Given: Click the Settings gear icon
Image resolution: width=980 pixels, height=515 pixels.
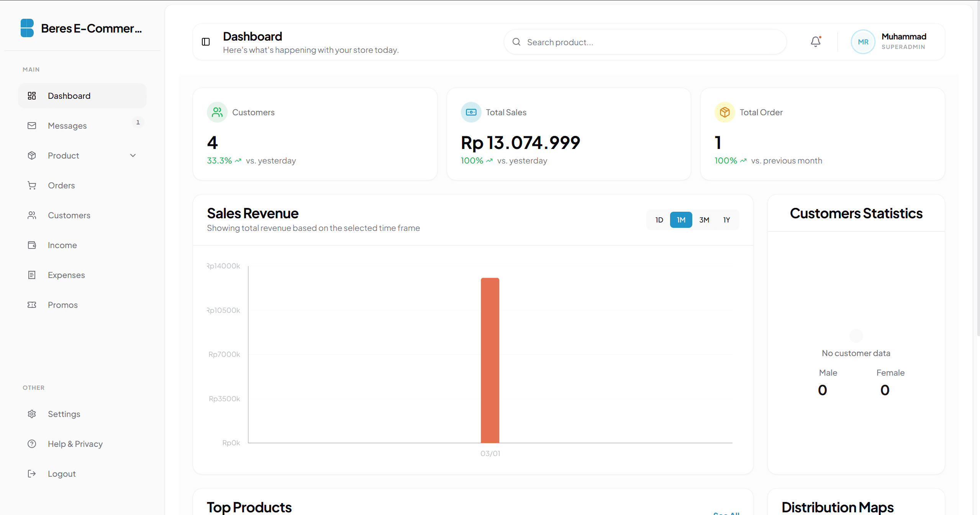Looking at the screenshot, I should click(x=32, y=414).
